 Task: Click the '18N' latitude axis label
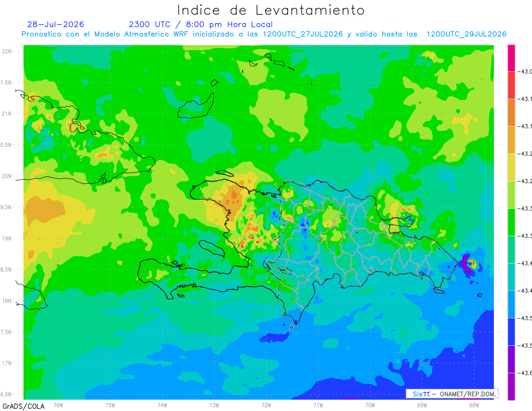pos(6,301)
